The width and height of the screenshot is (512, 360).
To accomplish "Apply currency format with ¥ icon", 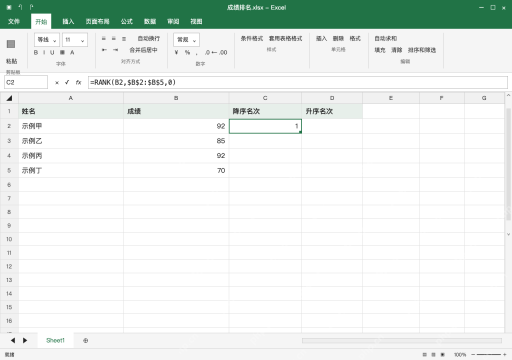I will 177,52.
